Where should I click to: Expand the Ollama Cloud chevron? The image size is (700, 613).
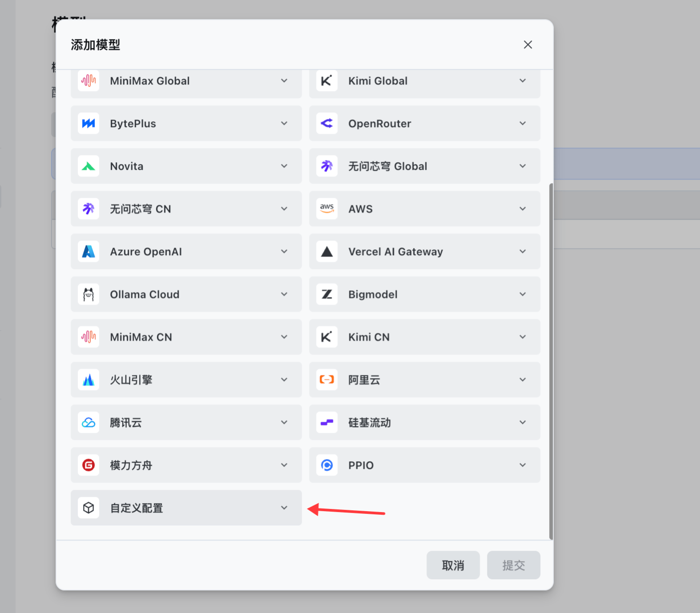pyautogui.click(x=284, y=294)
